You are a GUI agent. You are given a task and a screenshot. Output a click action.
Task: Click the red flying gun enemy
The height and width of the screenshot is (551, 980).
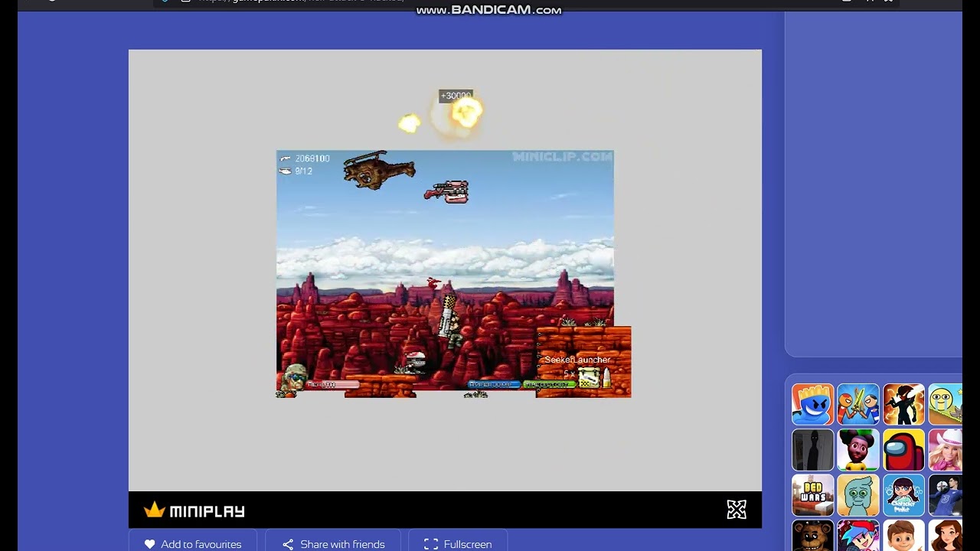[x=446, y=191]
